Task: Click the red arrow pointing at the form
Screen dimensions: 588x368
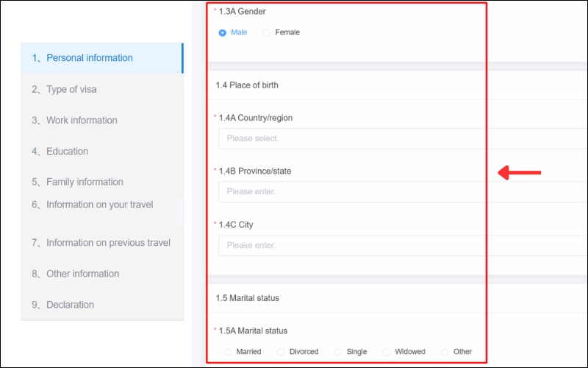Action: pos(520,173)
